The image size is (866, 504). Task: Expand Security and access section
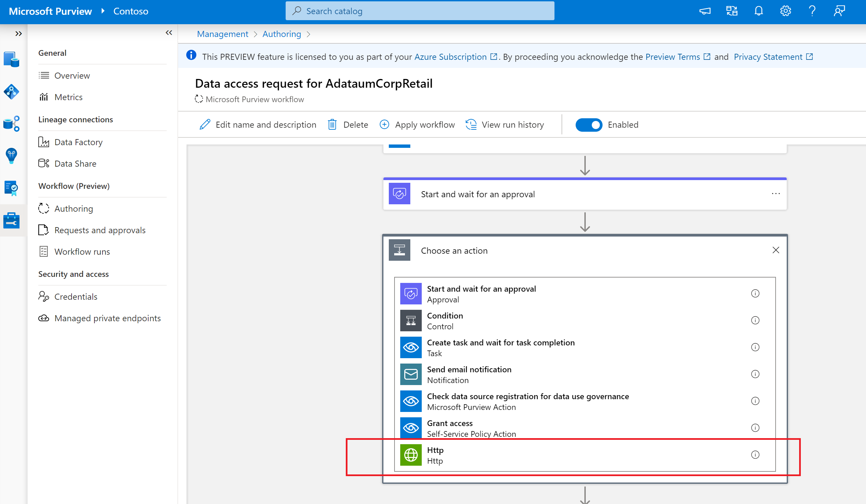[x=73, y=274]
